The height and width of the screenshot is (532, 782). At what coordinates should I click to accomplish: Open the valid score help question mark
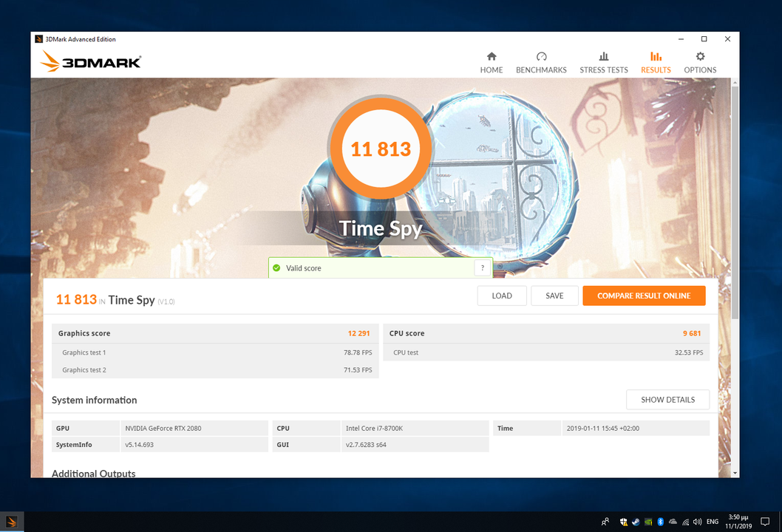pos(482,267)
